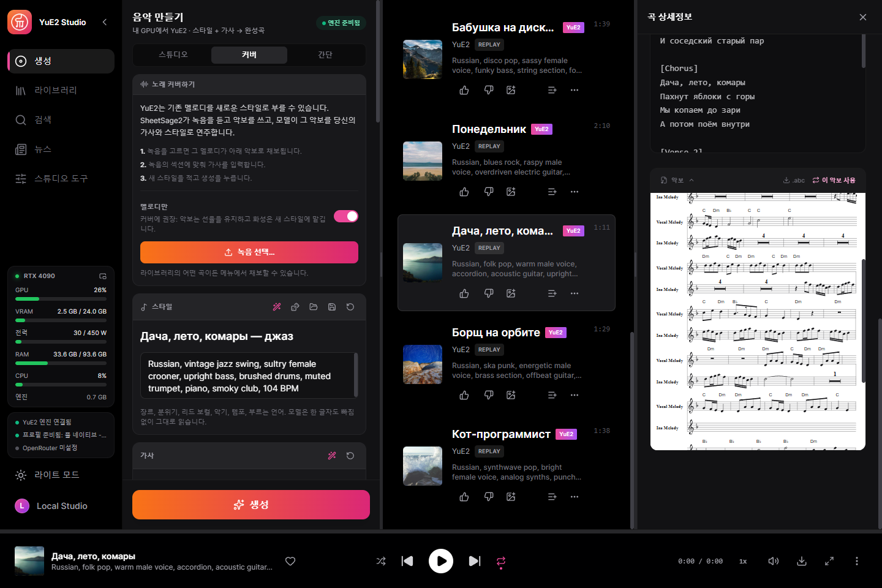
Task: Click the large 생성 generate button
Action: click(x=251, y=505)
